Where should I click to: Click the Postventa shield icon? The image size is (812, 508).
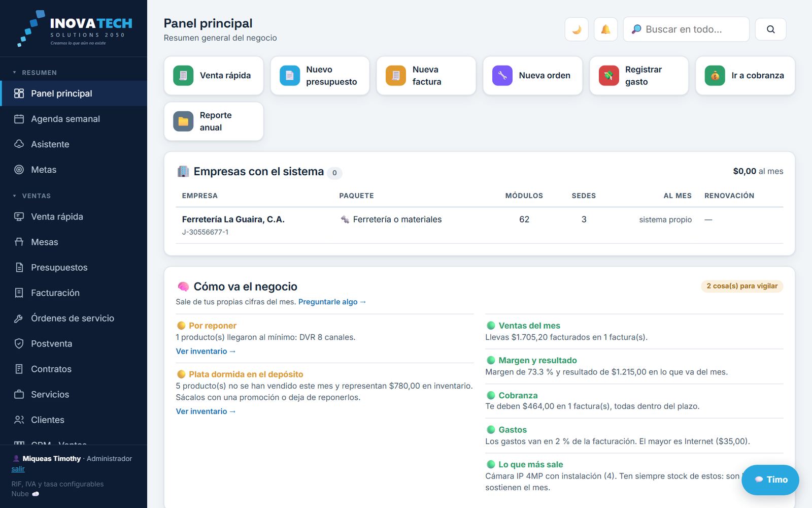pyautogui.click(x=19, y=343)
